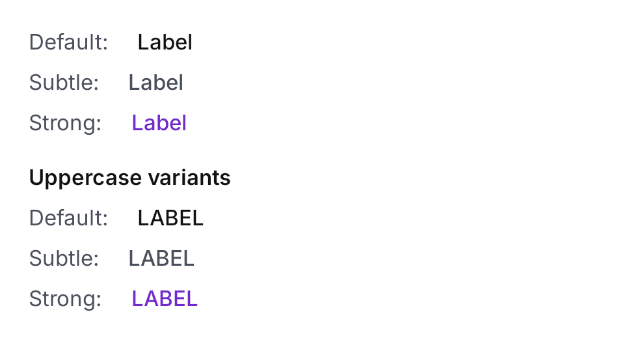Select the gray Subtle Label text
Image resolution: width=644 pixels, height=340 pixels.
[155, 82]
